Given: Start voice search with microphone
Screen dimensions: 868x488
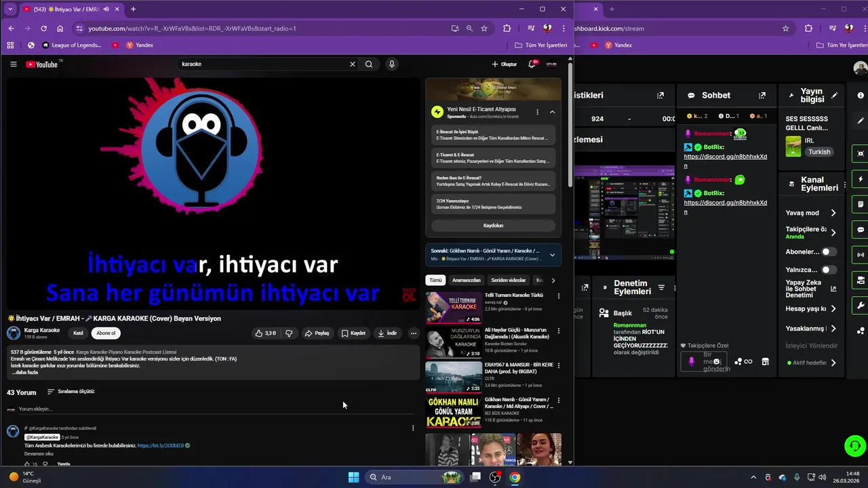Looking at the screenshot, I should 391,64.
